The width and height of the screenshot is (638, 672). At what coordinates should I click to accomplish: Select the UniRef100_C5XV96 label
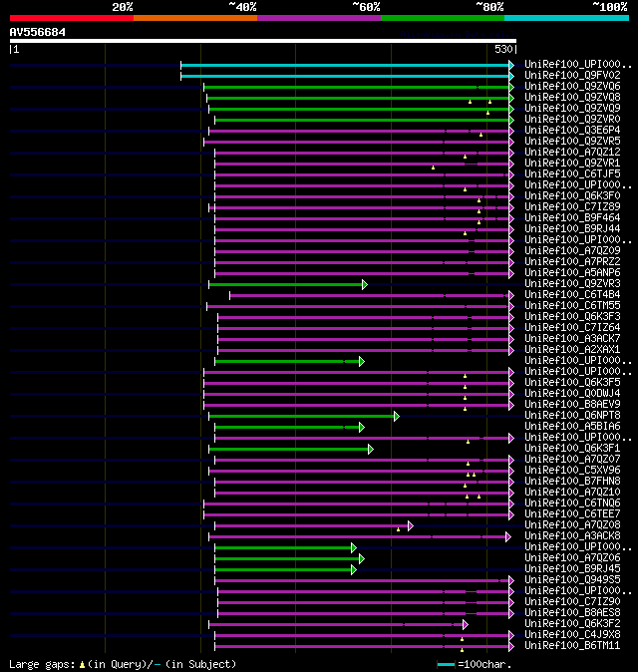[x=572, y=471]
